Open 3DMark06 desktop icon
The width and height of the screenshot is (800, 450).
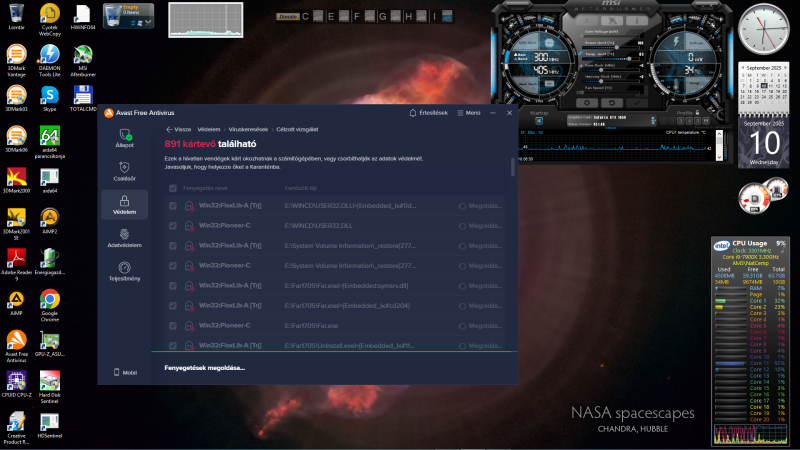(x=16, y=139)
